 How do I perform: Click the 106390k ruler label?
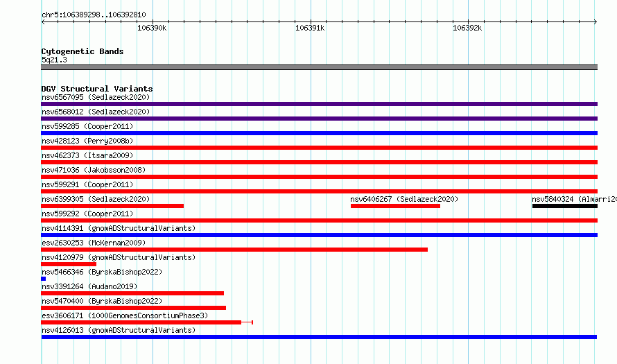pyautogui.click(x=152, y=28)
